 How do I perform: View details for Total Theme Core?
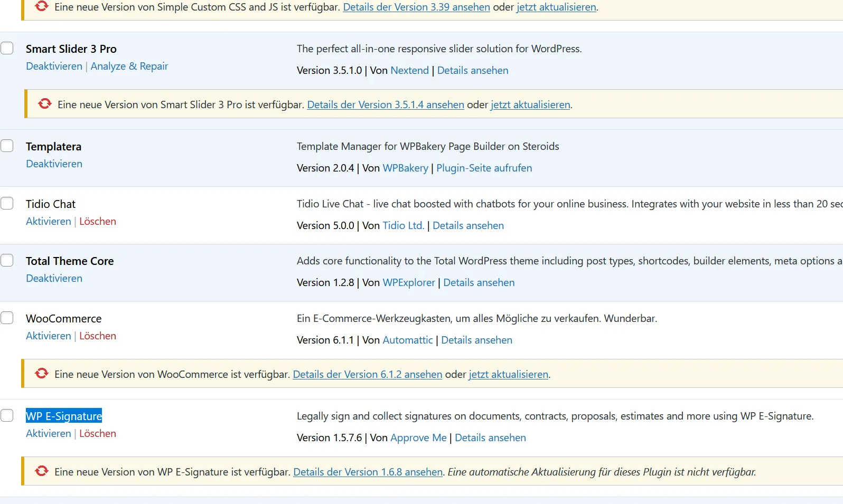[x=479, y=282]
